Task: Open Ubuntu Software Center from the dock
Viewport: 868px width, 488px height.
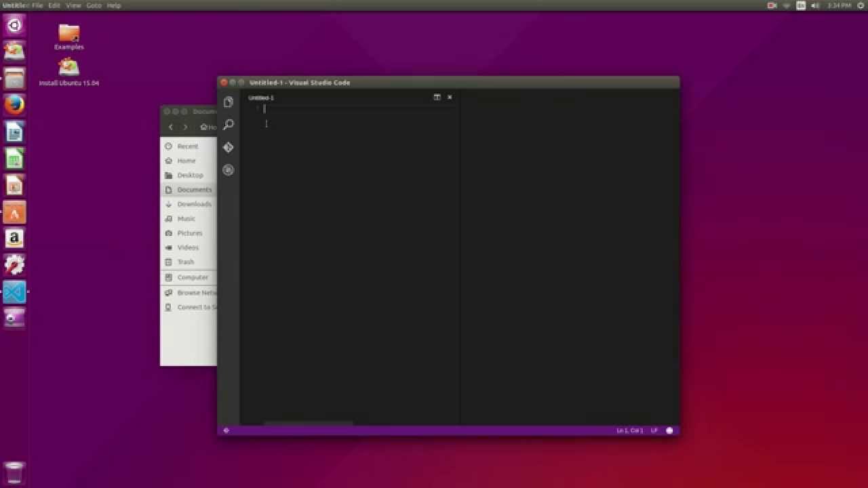Action: (x=14, y=212)
